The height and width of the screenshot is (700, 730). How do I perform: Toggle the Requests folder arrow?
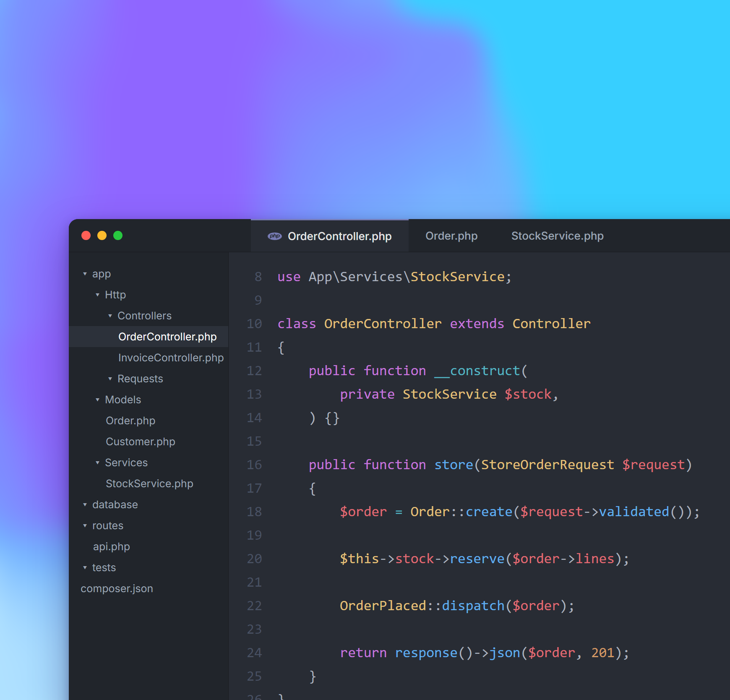pyautogui.click(x=110, y=379)
